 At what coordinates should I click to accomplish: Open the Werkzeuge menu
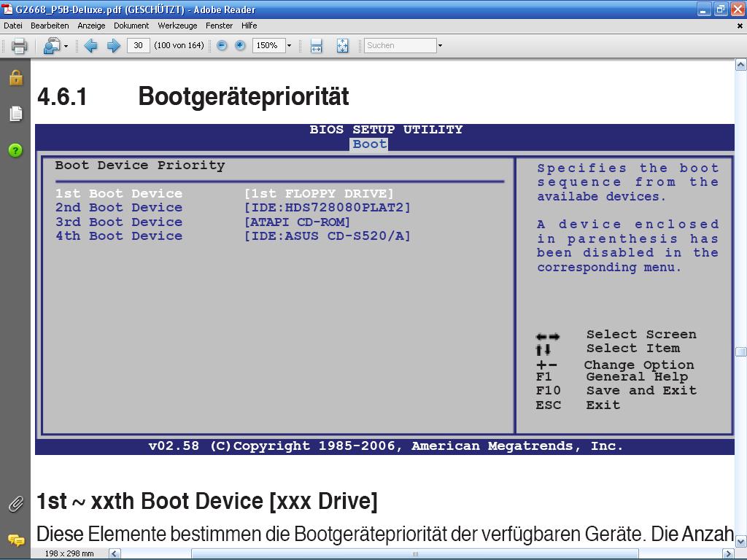tap(177, 26)
